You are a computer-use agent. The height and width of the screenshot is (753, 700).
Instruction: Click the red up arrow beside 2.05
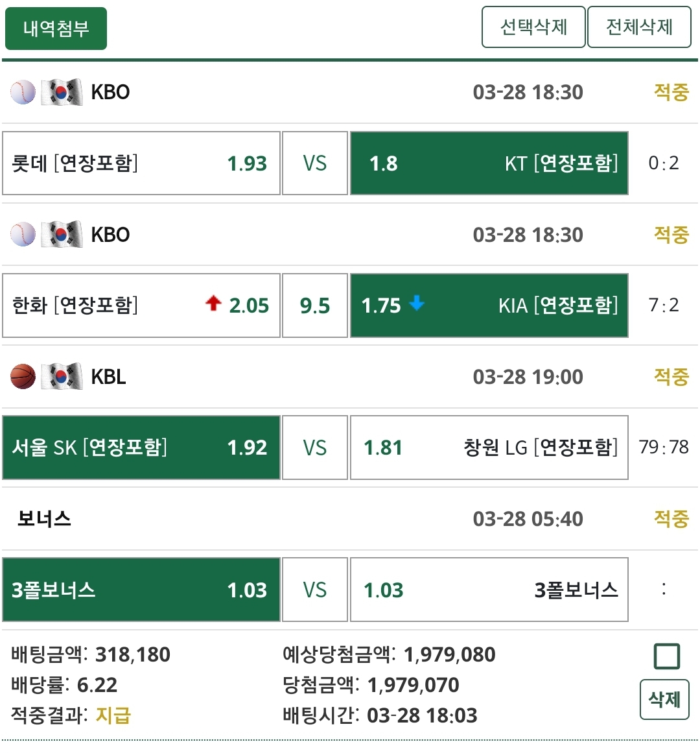[213, 303]
